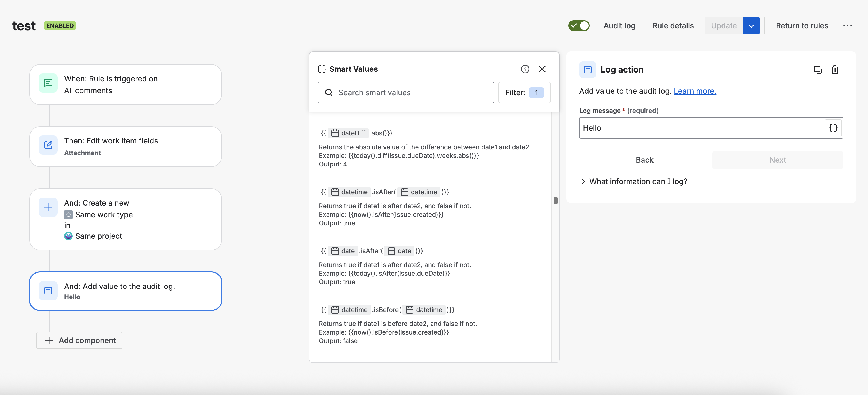Duplicate the Log action component
This screenshot has width=868, height=395.
coord(818,70)
